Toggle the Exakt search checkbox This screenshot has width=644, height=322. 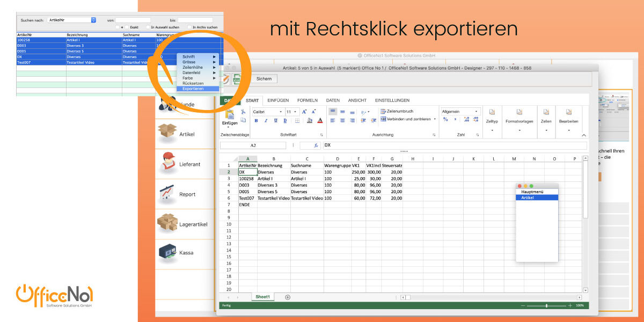coord(127,27)
